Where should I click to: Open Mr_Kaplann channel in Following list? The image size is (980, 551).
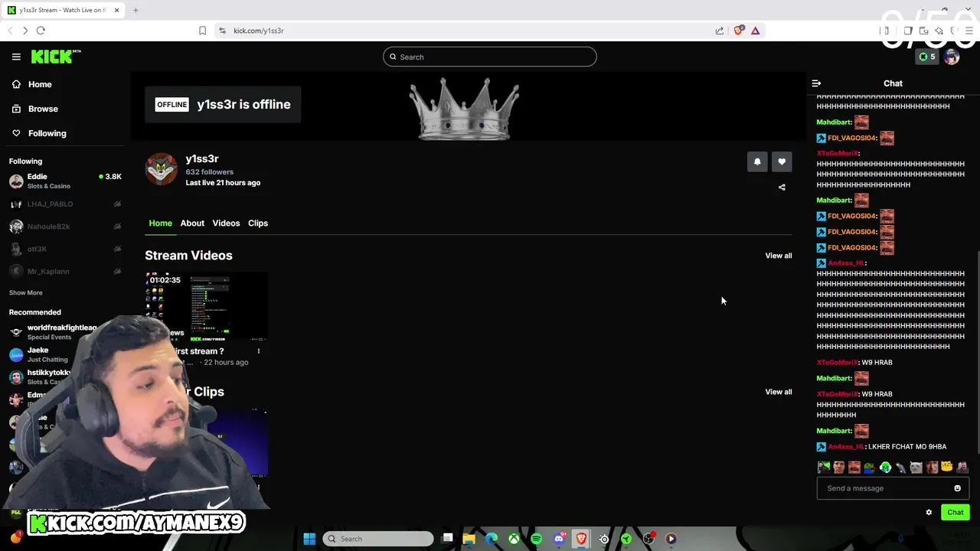65,271
